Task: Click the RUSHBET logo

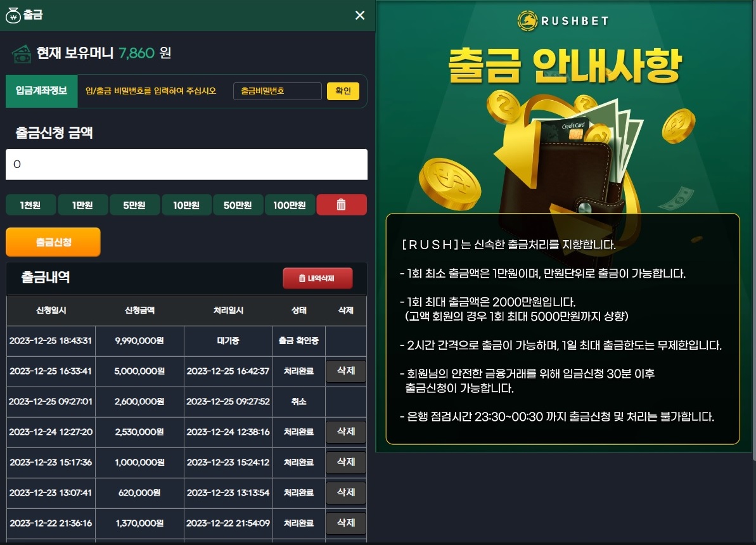Action: pyautogui.click(x=563, y=21)
